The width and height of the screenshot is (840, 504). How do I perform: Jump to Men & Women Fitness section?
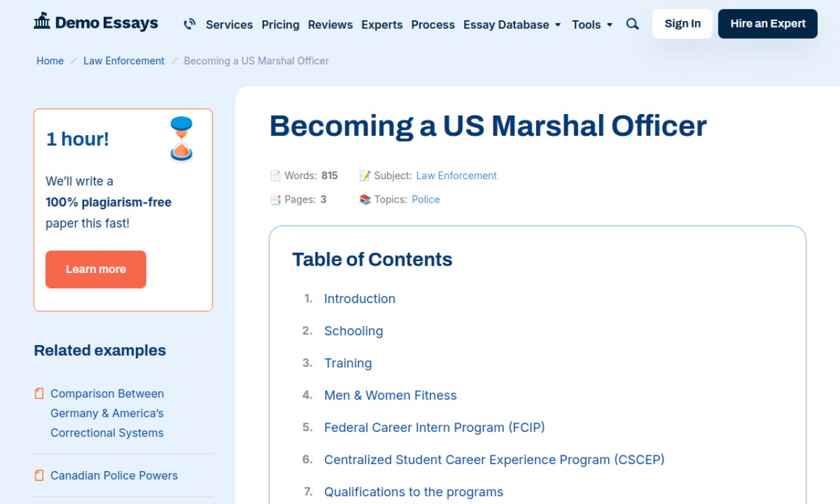coord(390,395)
